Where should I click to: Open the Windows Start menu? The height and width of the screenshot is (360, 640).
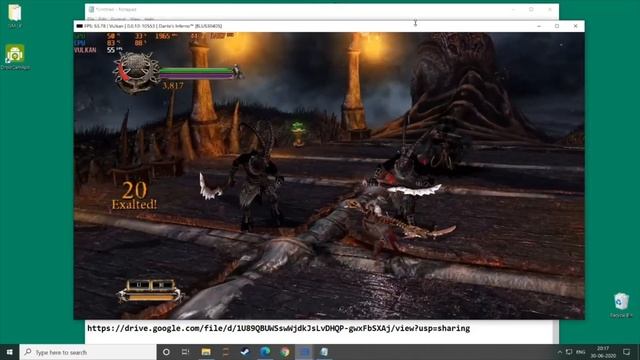[x=9, y=352]
